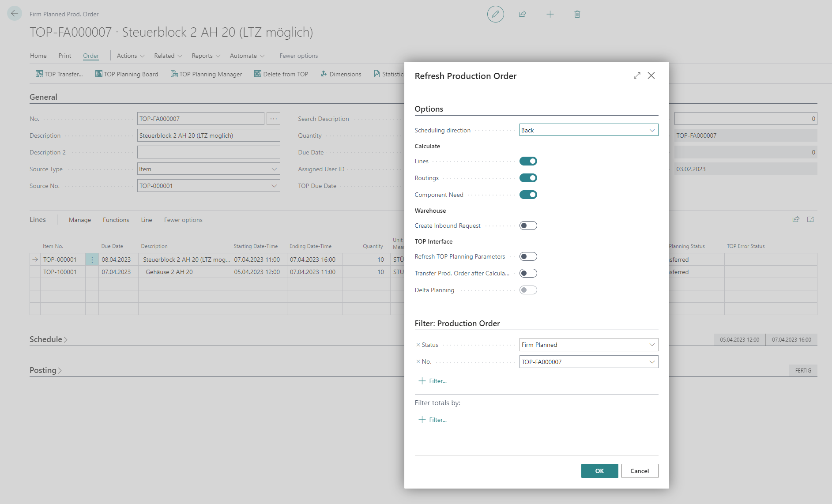Add a filter under Filter totals by
This screenshot has width=832, height=504.
[x=433, y=420]
